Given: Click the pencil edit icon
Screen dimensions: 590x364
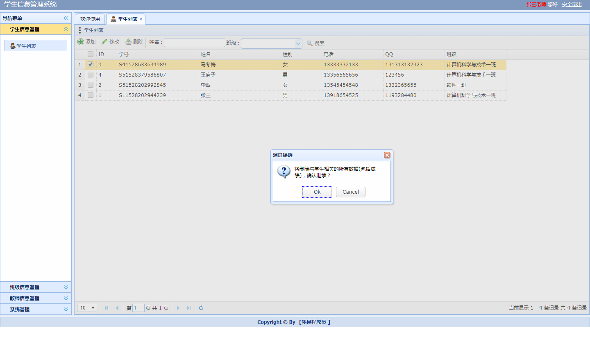Looking at the screenshot, I should point(104,42).
